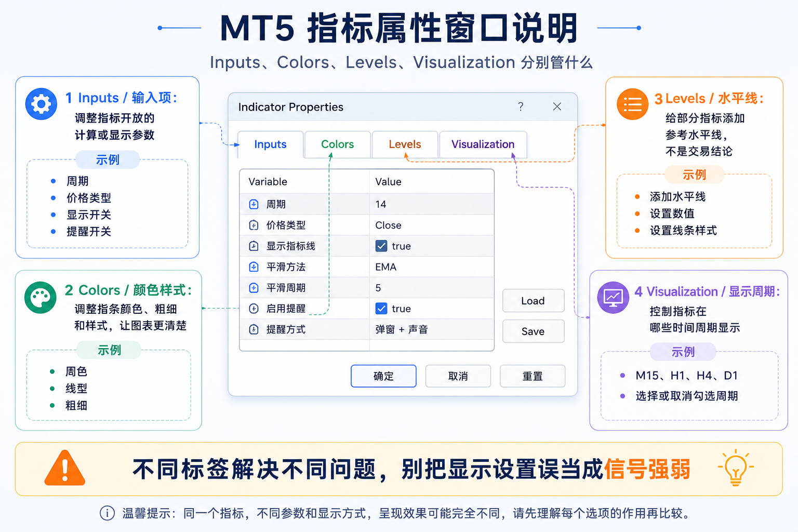This screenshot has width=798, height=532.
Task: Select the 显示指标线 variable name
Action: [290, 246]
